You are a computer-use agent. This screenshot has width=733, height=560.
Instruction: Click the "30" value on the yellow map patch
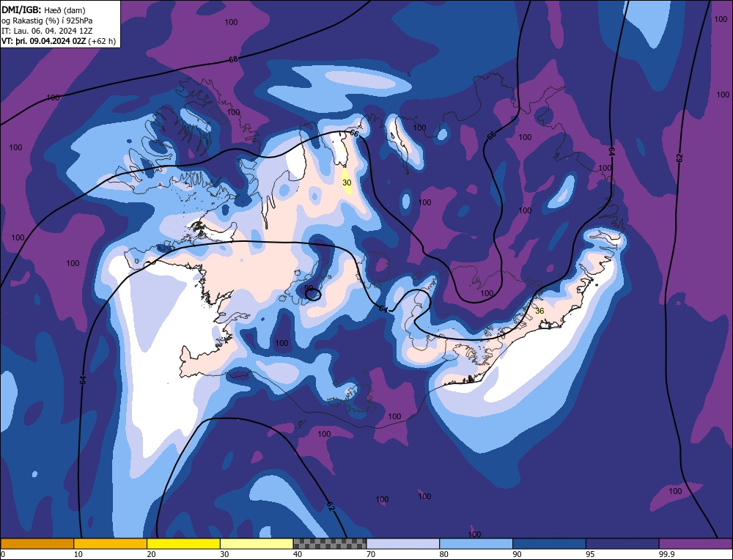pyautogui.click(x=347, y=183)
